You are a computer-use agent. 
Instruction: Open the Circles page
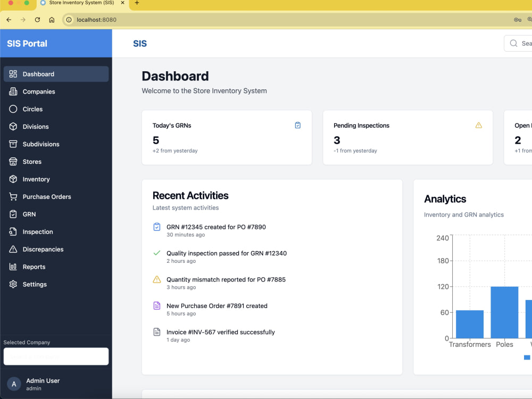[56, 109]
